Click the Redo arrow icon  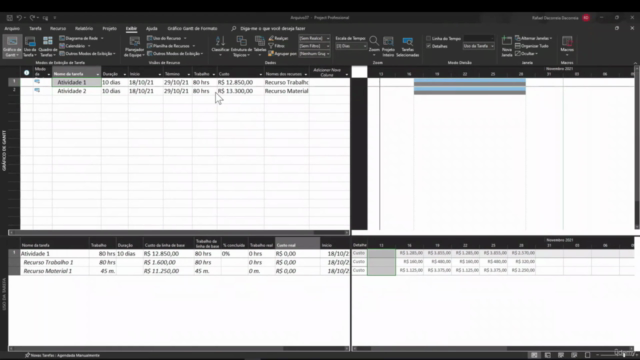coord(32,18)
